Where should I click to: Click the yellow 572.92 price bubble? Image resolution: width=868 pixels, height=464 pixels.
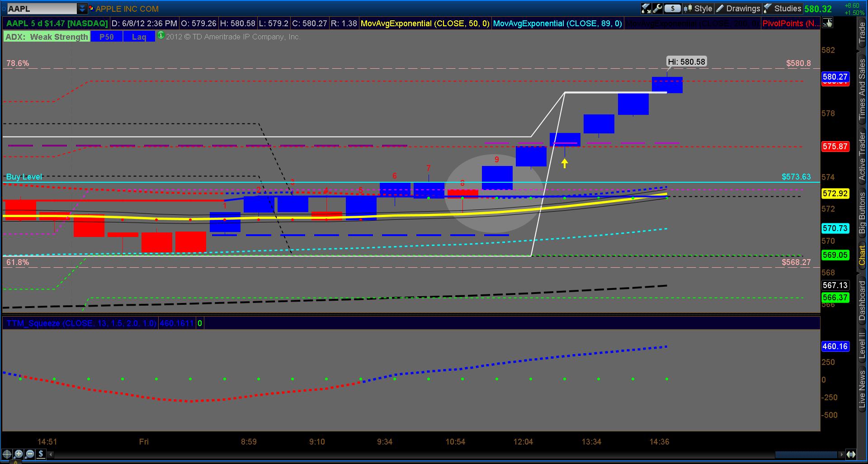tap(835, 194)
